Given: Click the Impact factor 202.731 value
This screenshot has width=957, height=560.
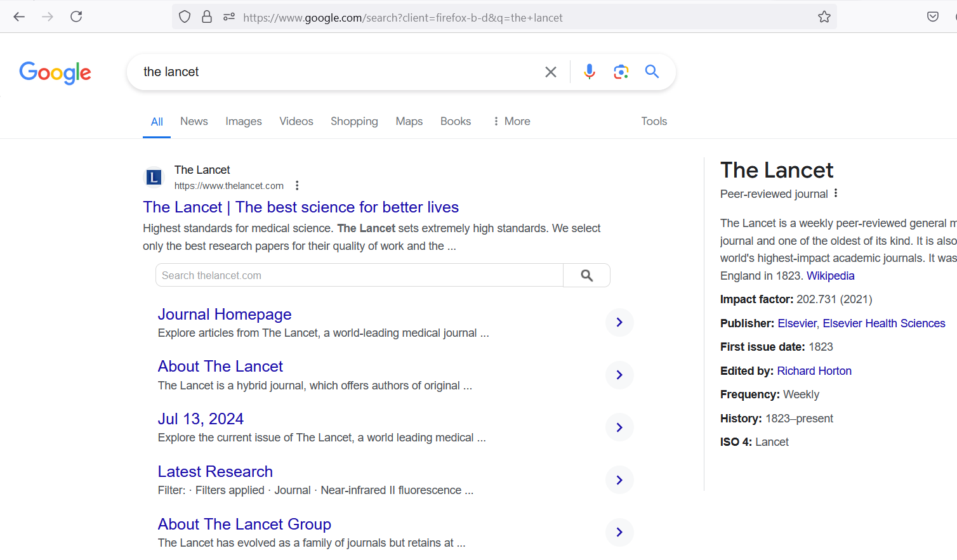Looking at the screenshot, I should pyautogui.click(x=835, y=299).
